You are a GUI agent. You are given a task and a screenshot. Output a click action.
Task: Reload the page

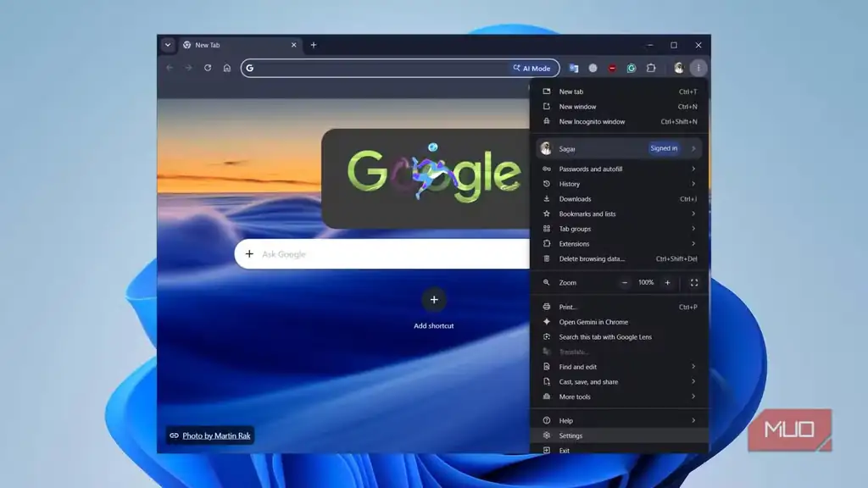click(x=208, y=68)
